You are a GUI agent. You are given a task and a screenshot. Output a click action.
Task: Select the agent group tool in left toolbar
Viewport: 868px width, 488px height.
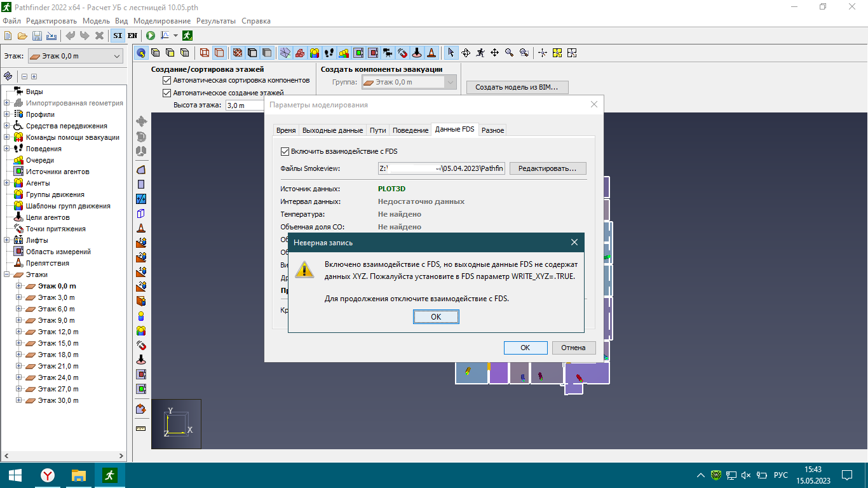click(141, 330)
